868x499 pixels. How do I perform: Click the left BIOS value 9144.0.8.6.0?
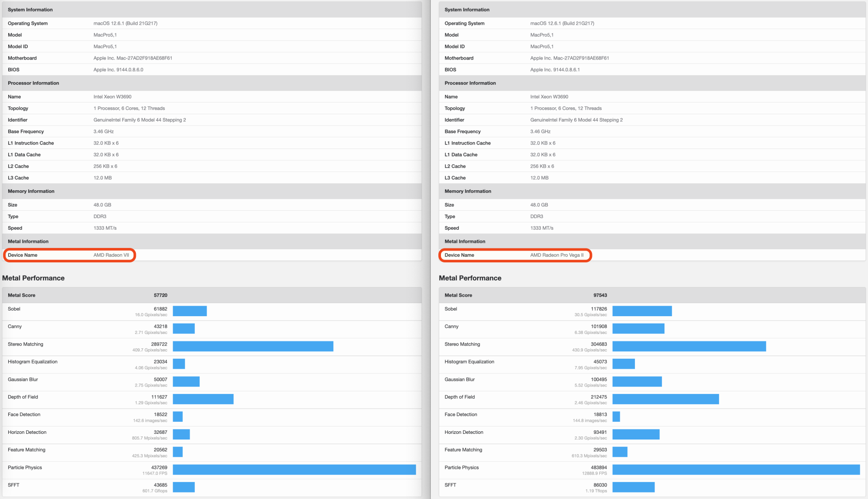point(118,69)
